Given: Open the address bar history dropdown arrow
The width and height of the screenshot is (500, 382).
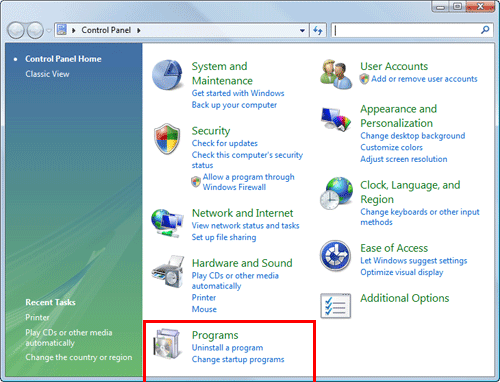Looking at the screenshot, I should click(302, 30).
